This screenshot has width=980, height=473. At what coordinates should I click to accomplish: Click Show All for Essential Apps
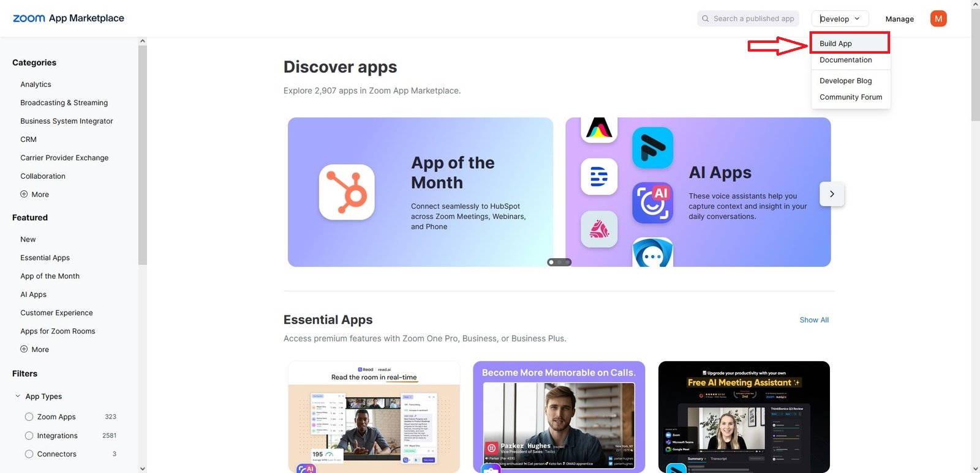coord(814,320)
